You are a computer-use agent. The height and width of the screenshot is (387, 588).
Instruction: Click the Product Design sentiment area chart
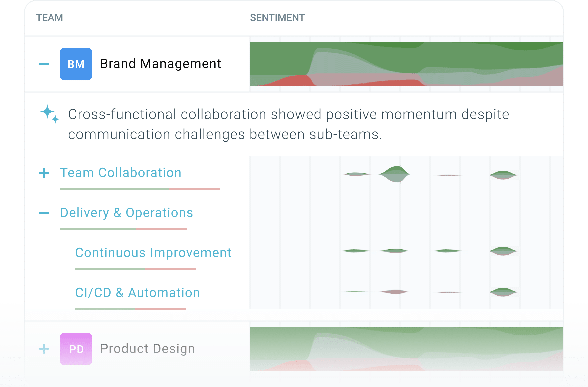tap(406, 349)
